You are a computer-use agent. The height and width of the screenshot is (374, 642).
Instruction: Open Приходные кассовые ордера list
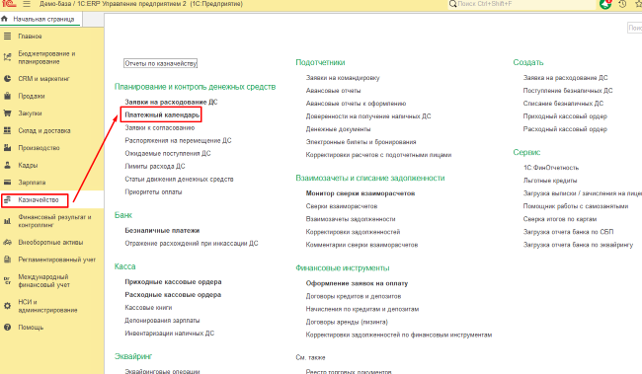coord(173,281)
